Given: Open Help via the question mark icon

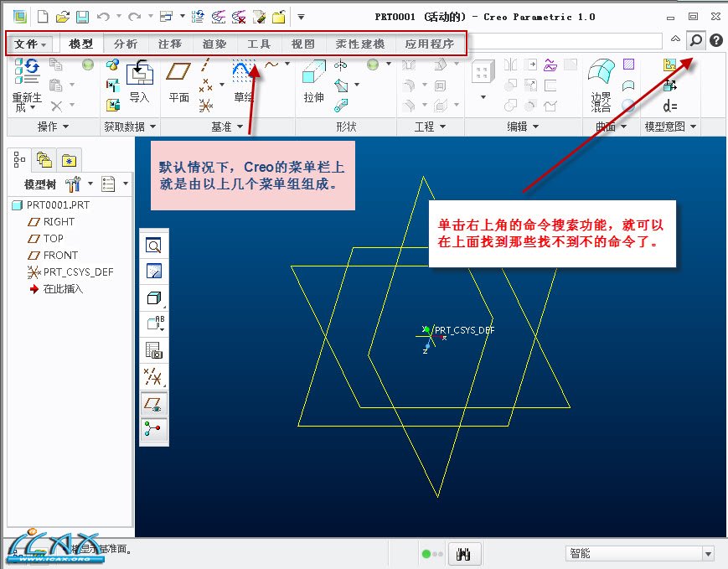Looking at the screenshot, I should [716, 40].
